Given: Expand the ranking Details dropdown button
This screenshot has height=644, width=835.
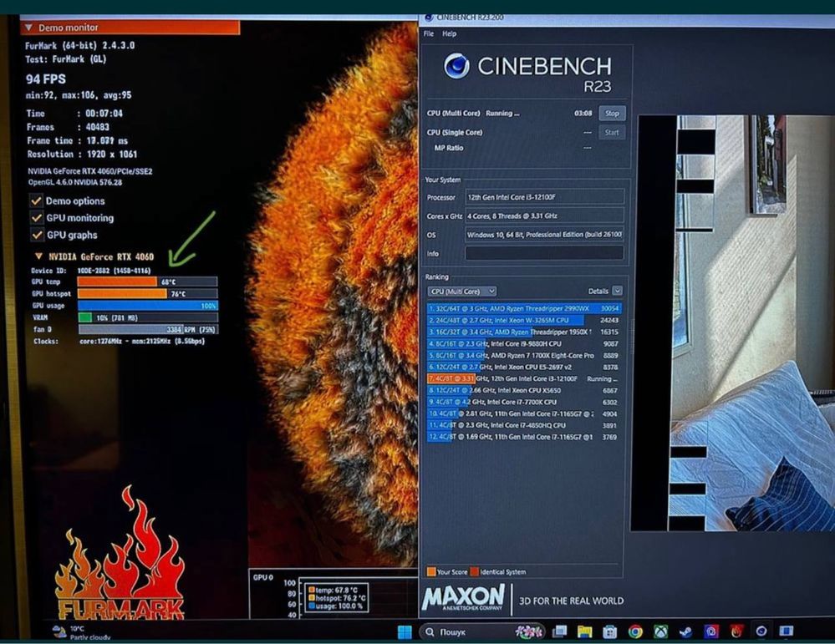Looking at the screenshot, I should click(617, 292).
